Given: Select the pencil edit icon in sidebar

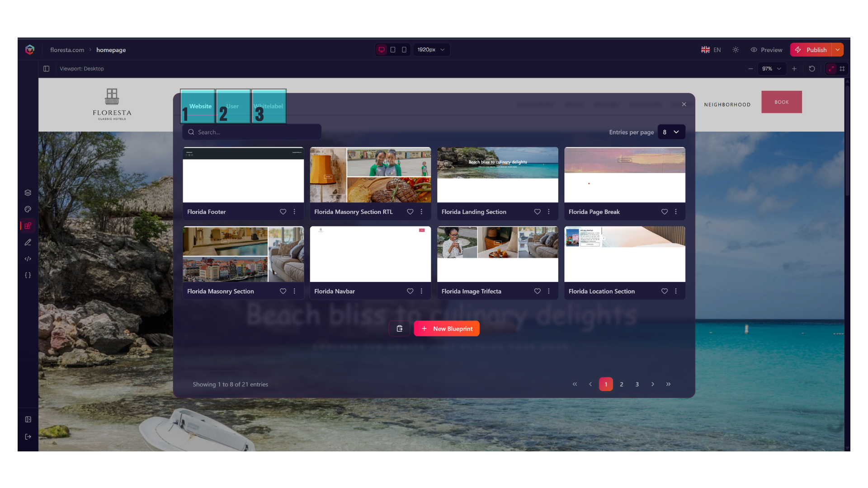Looking at the screenshot, I should tap(28, 242).
